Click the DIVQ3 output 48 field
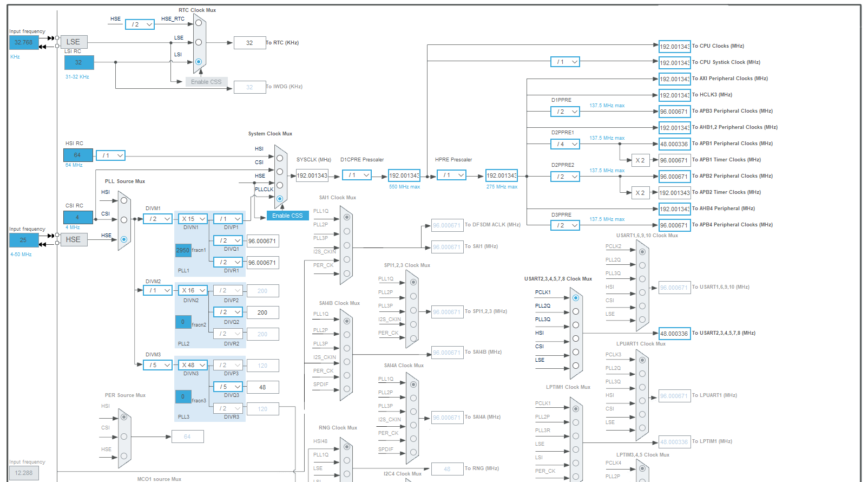This screenshot has height=482, width=868. pos(262,387)
